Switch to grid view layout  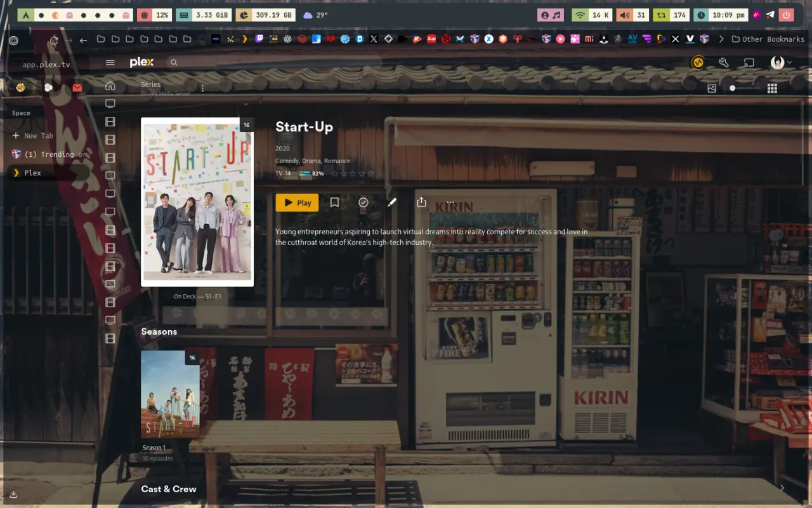(x=772, y=89)
